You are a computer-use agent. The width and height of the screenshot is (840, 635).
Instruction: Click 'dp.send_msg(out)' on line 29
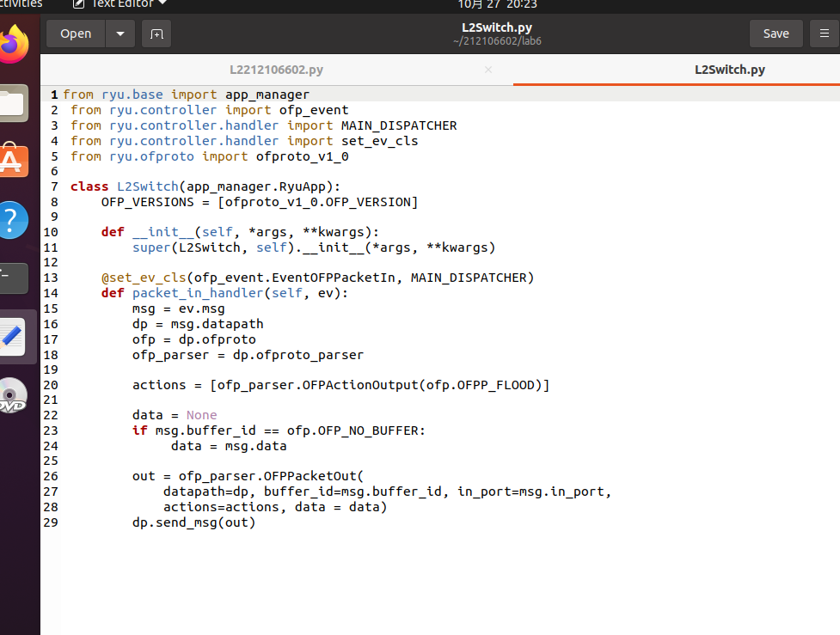(194, 523)
